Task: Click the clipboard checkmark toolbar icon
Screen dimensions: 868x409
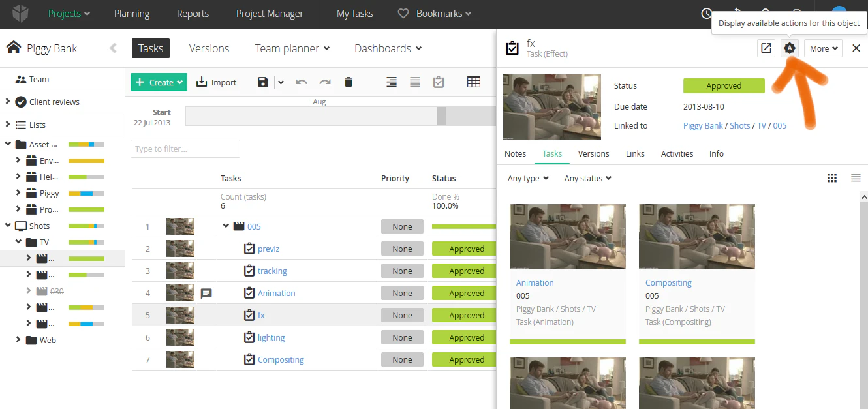Action: tap(439, 82)
